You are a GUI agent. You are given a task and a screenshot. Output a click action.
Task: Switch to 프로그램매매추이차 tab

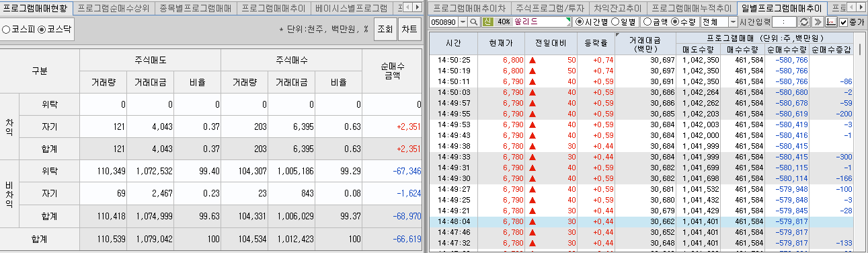coord(469,9)
